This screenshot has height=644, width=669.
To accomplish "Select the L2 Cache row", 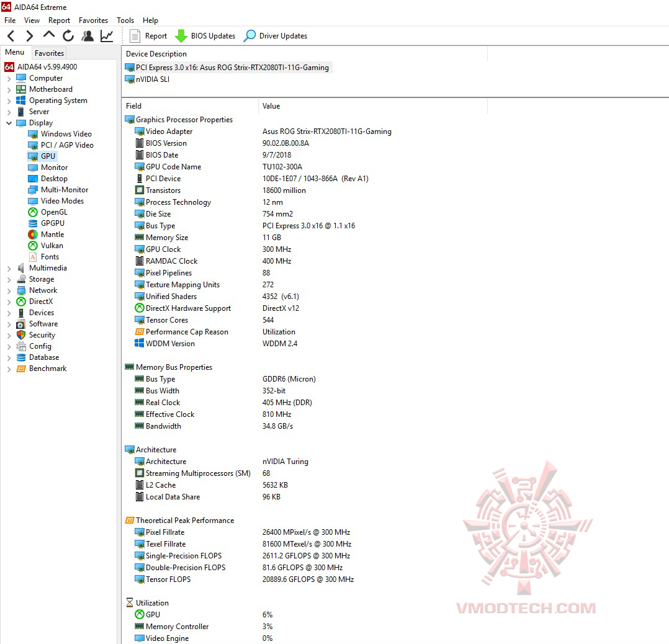I will [211, 485].
